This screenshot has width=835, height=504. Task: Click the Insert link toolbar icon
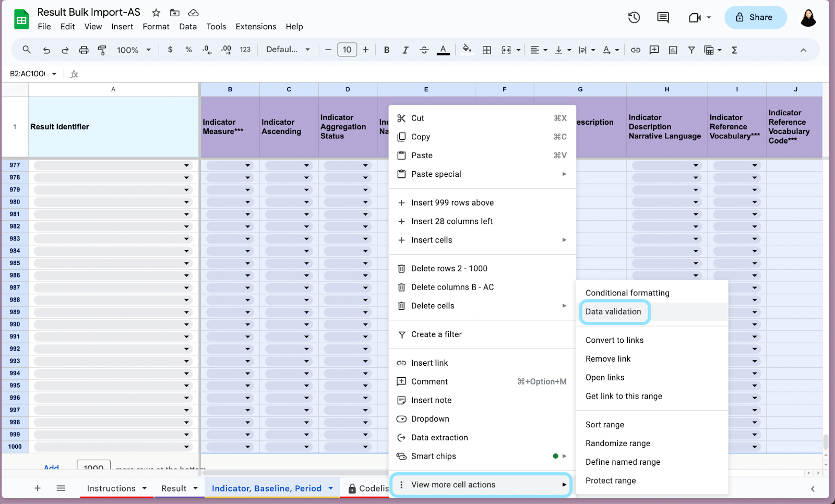(x=636, y=50)
